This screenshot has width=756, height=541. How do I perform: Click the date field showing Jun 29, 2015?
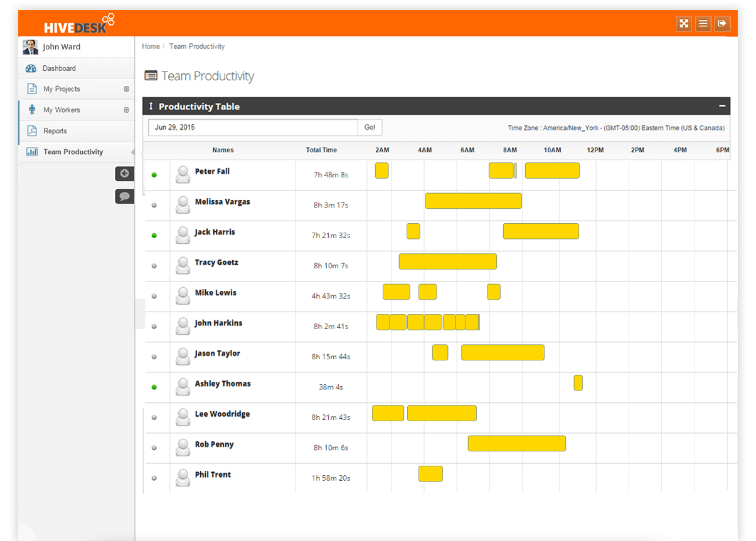pyautogui.click(x=253, y=127)
